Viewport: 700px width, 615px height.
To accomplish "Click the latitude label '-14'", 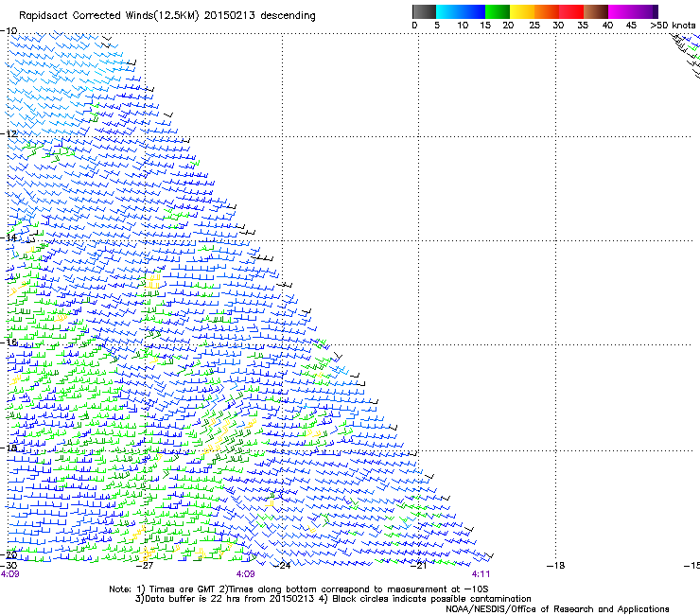I will [x=9, y=237].
